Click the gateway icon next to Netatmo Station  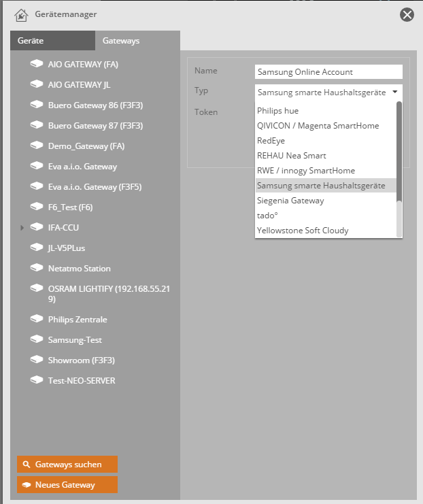37,269
